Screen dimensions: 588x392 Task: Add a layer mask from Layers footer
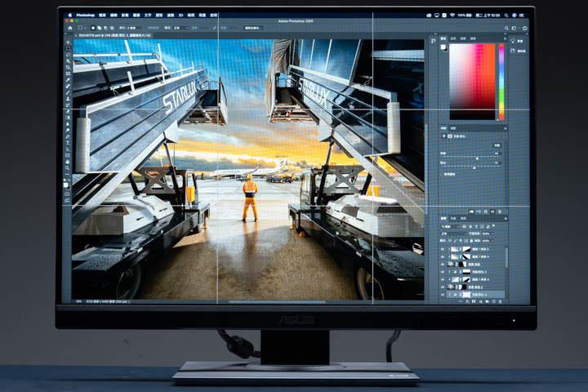point(474,301)
